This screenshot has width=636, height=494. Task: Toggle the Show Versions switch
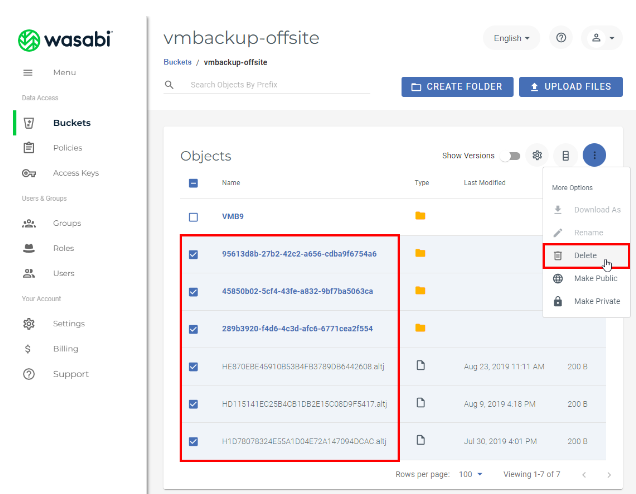[513, 156]
